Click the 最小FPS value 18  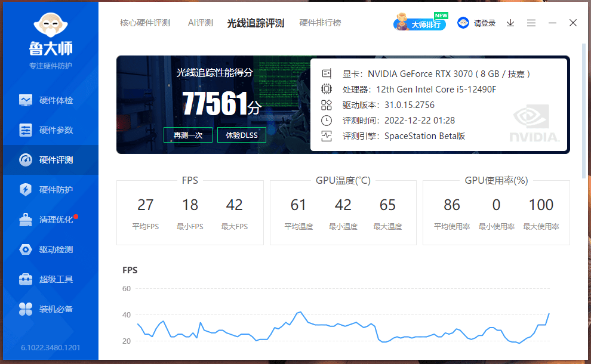click(x=190, y=205)
